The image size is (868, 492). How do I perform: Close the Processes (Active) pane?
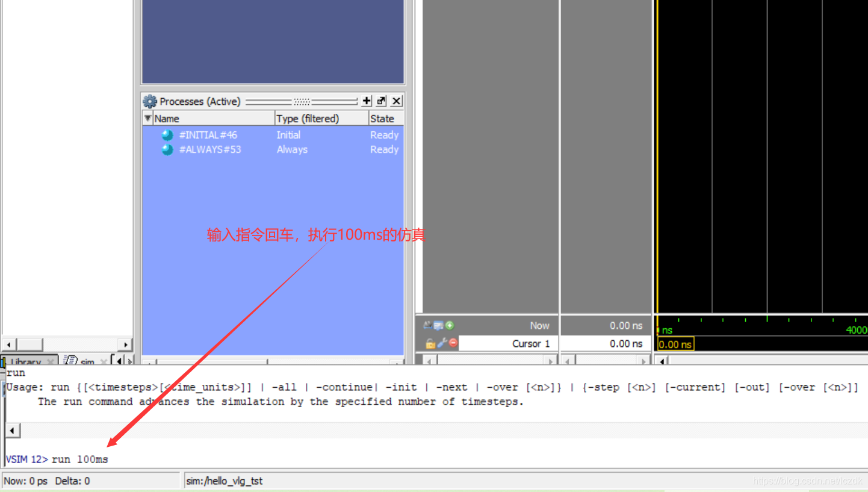pos(396,101)
